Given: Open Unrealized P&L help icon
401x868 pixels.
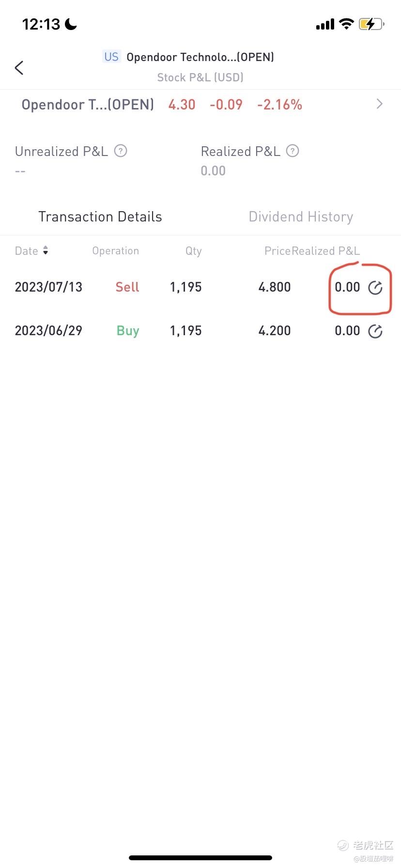Looking at the screenshot, I should click(121, 151).
